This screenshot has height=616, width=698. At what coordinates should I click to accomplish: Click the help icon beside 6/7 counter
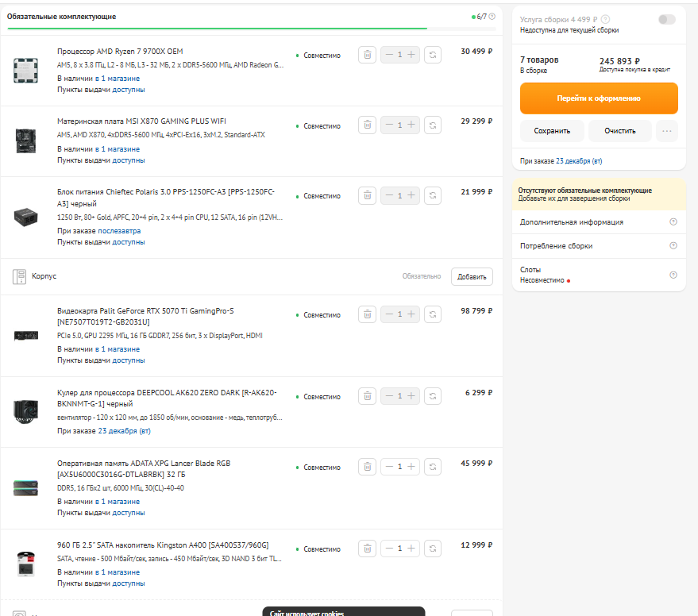pyautogui.click(x=492, y=17)
